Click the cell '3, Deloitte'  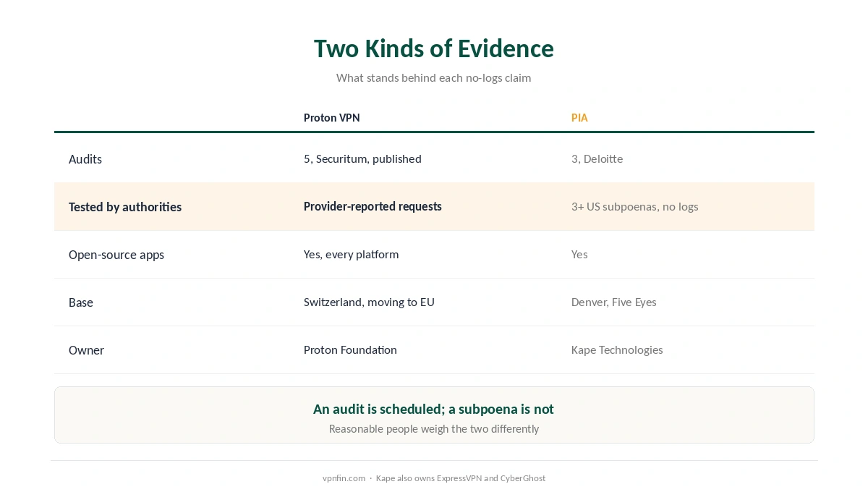click(597, 159)
